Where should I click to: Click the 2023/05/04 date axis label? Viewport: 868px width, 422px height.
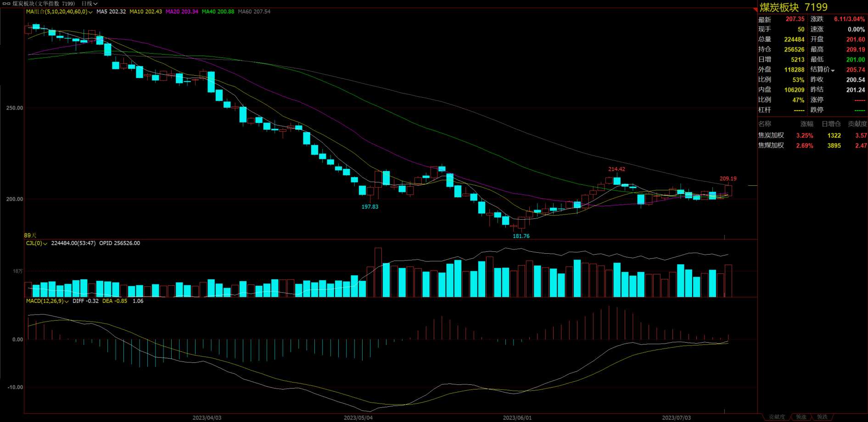point(358,418)
